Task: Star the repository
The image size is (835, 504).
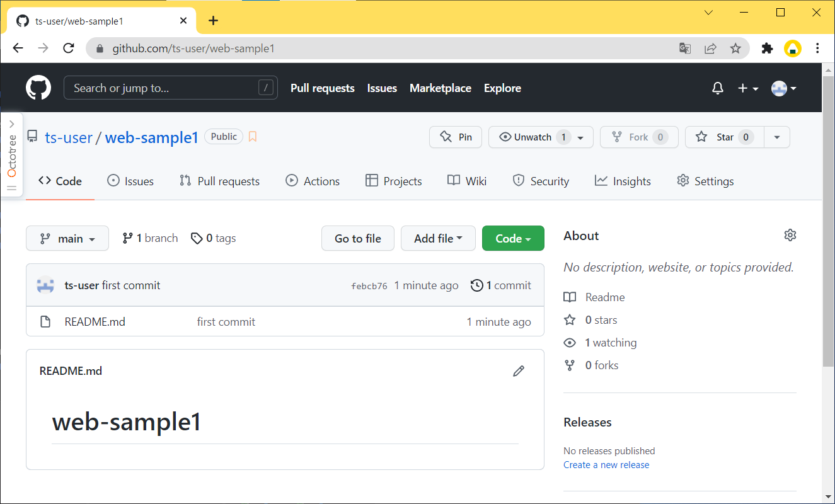Action: [x=725, y=137]
